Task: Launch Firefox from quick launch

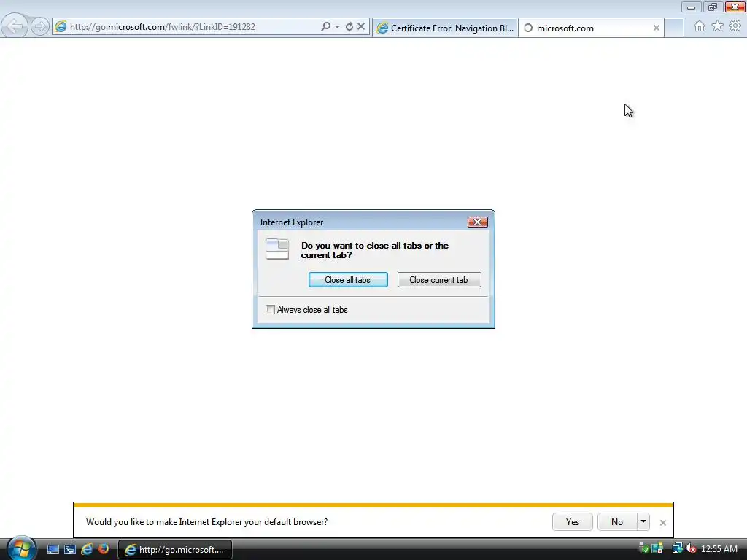Action: [104, 549]
